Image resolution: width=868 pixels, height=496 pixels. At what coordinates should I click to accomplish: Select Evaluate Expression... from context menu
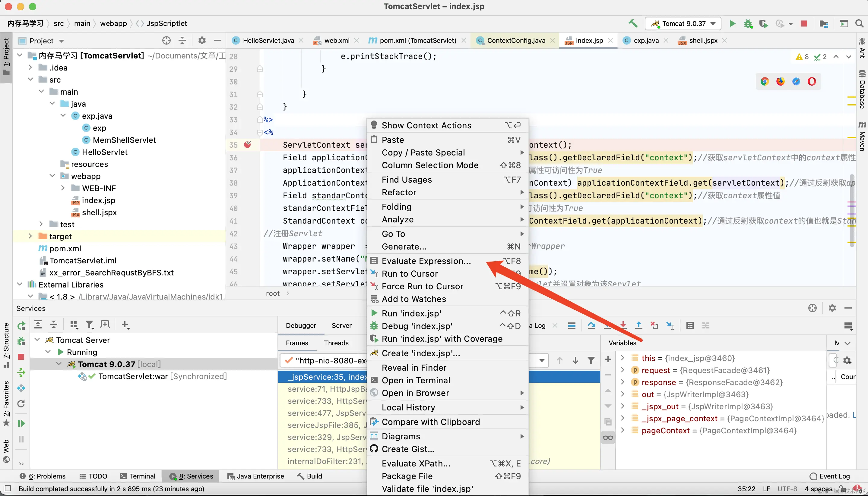426,261
